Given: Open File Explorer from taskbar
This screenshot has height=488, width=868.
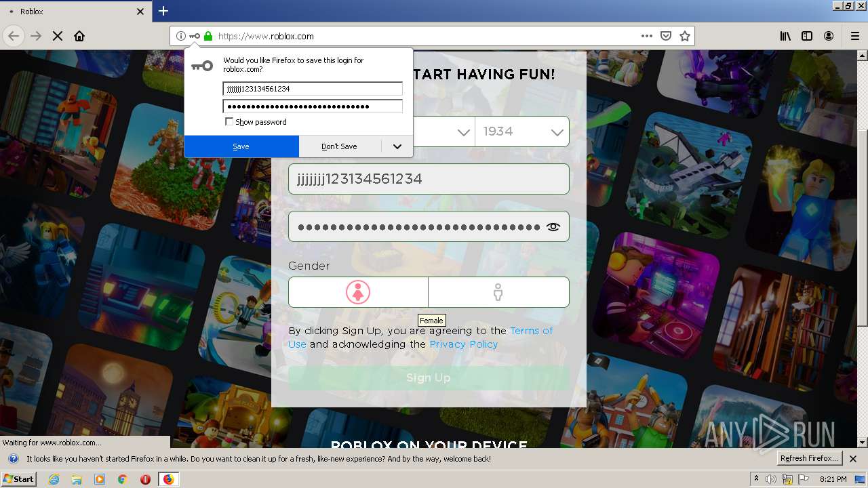Looking at the screenshot, I should point(77,479).
